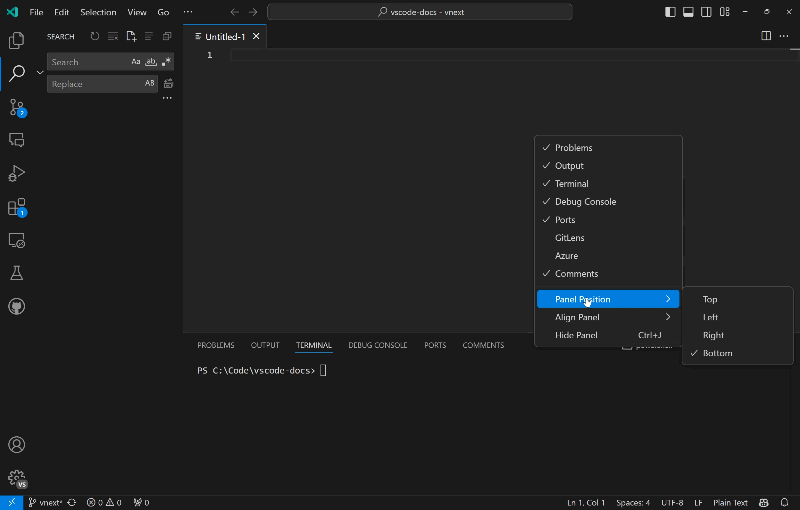Viewport: 800px width, 510px height.
Task: Collapse the Replace toggle chevron
Action: click(40, 73)
